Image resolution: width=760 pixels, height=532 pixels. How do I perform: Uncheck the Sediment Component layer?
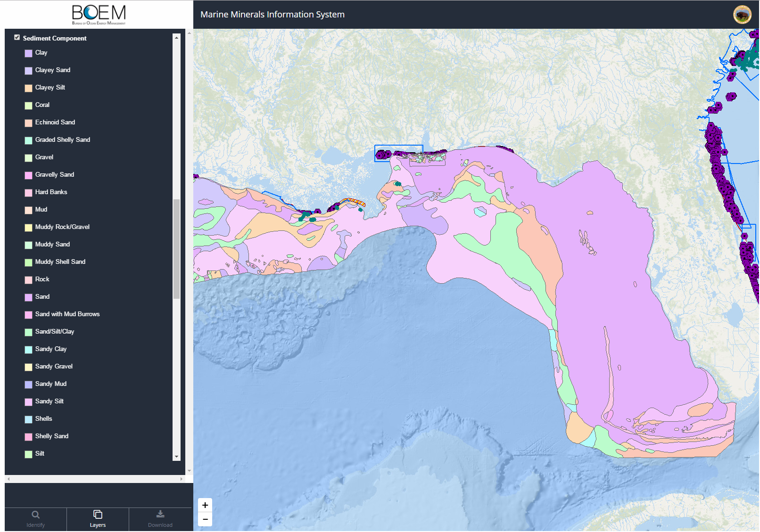(x=17, y=37)
